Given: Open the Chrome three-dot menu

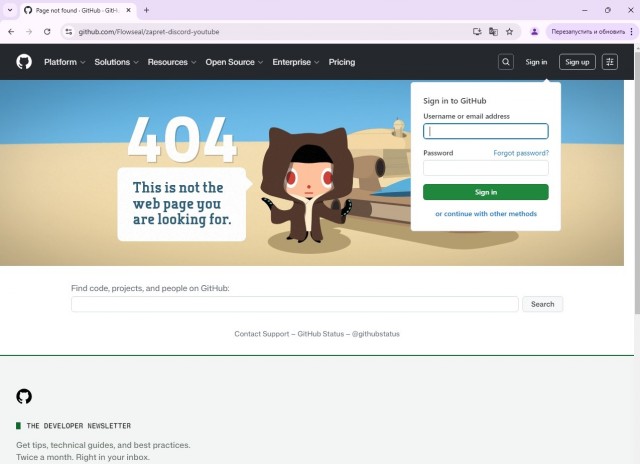Looking at the screenshot, I should pyautogui.click(x=631, y=32).
